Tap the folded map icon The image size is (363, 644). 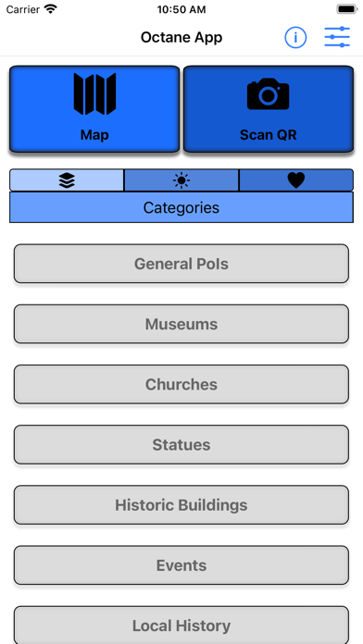click(x=94, y=94)
